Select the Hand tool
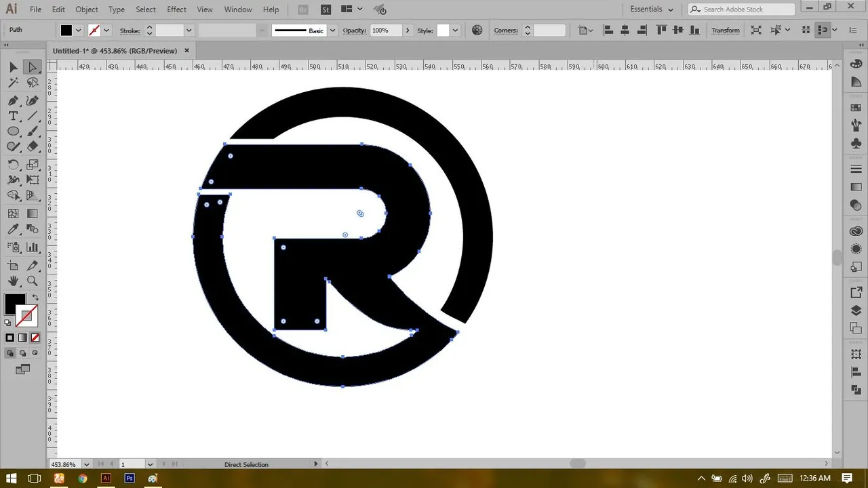This screenshot has height=488, width=868. click(13, 281)
